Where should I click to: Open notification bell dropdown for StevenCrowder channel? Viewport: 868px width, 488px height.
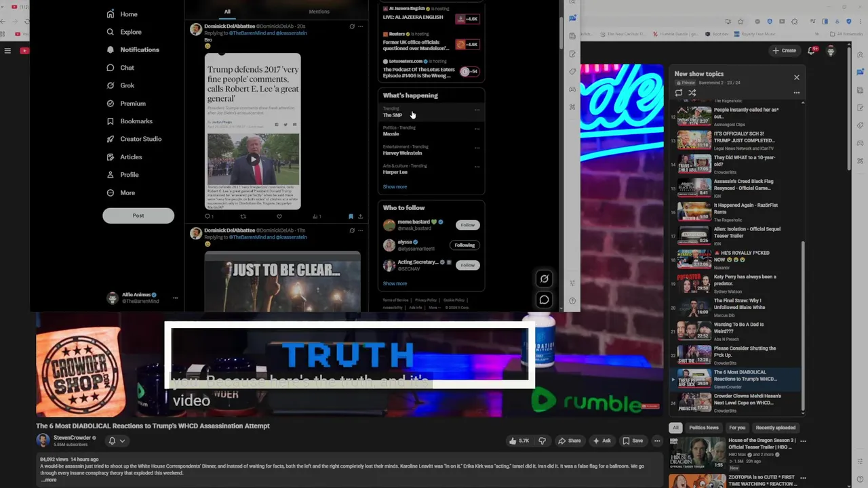116,441
